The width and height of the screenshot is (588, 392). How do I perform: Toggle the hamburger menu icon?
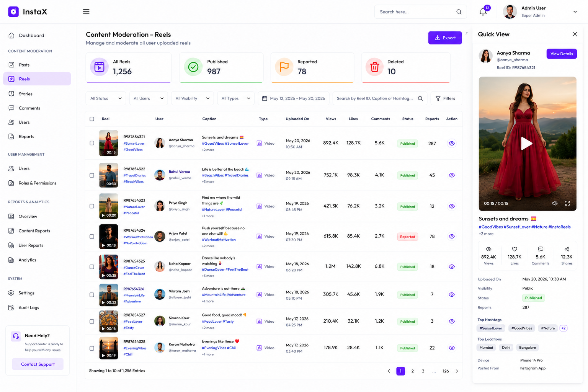86,12
